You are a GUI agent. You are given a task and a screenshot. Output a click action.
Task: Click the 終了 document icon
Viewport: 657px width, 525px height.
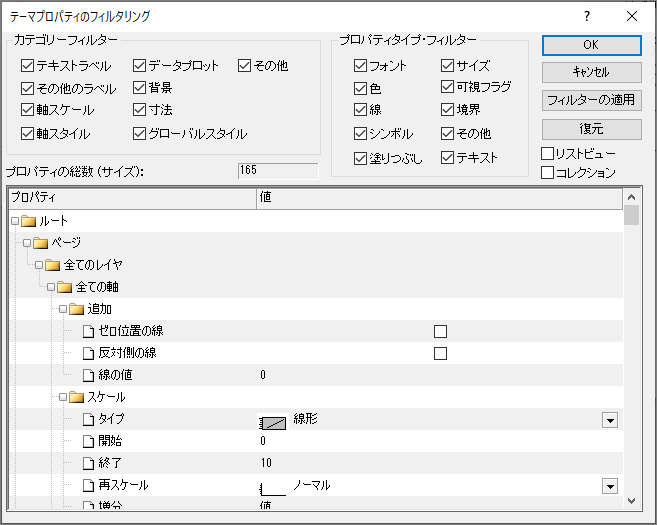(x=88, y=463)
